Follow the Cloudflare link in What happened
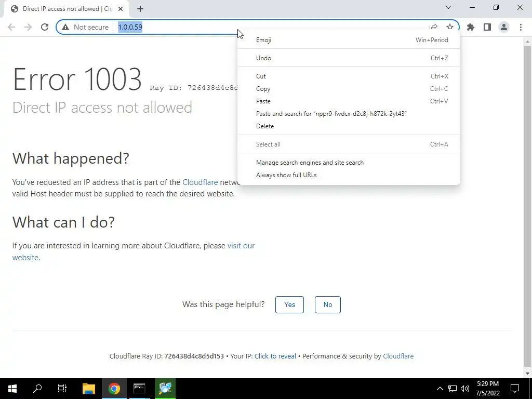The width and height of the screenshot is (532, 399). [x=200, y=182]
